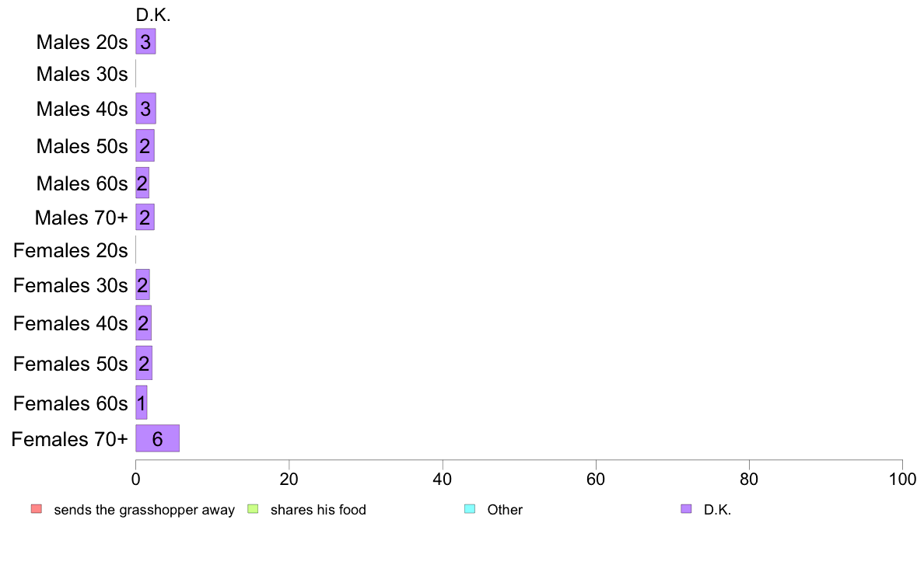Image resolution: width=924 pixels, height=572 pixels.
Task: Click the 40 axis tick label
Action: pos(443,479)
